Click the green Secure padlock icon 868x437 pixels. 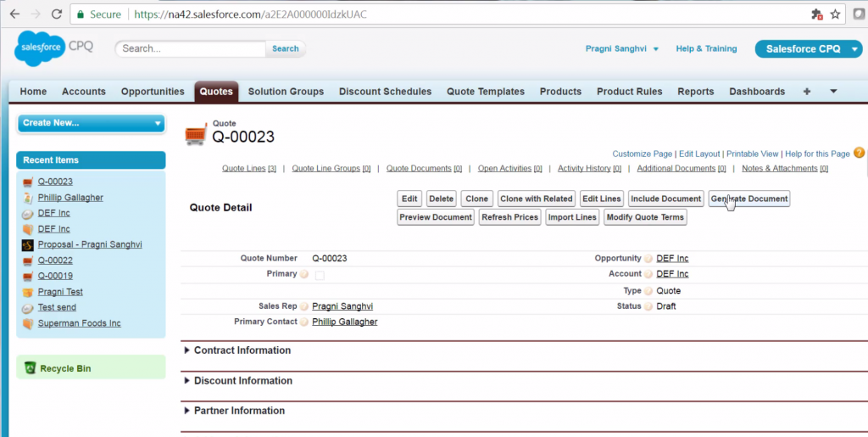click(x=81, y=14)
